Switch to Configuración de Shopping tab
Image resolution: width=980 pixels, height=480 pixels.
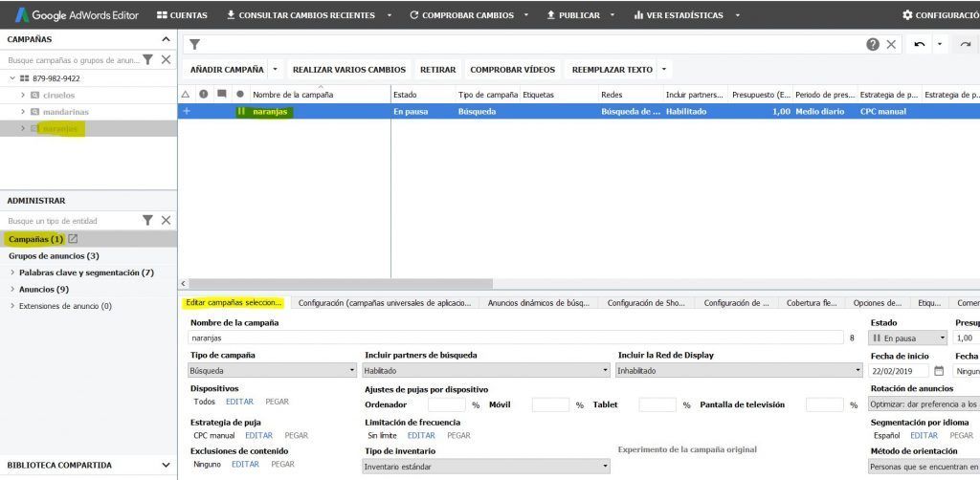(646, 303)
